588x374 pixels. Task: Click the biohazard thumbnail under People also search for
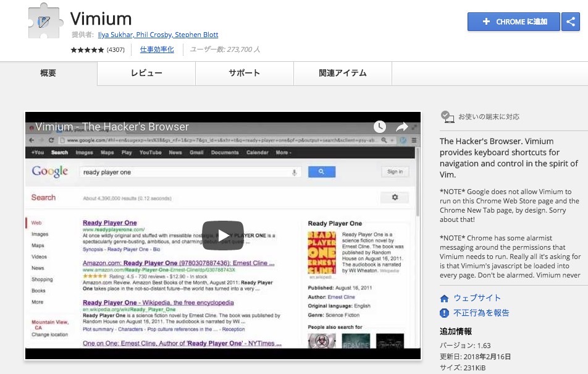[x=322, y=341]
